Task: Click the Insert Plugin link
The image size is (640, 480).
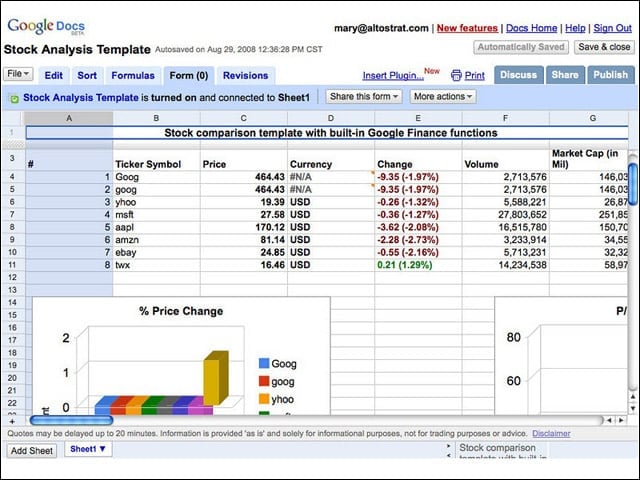Action: coord(393,76)
